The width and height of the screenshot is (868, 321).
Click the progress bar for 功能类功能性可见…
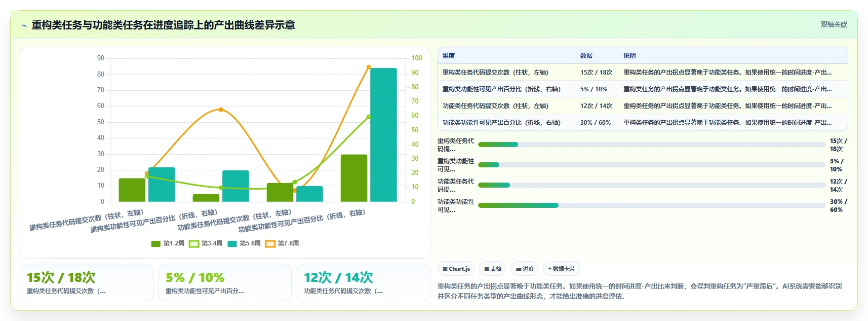click(x=652, y=205)
